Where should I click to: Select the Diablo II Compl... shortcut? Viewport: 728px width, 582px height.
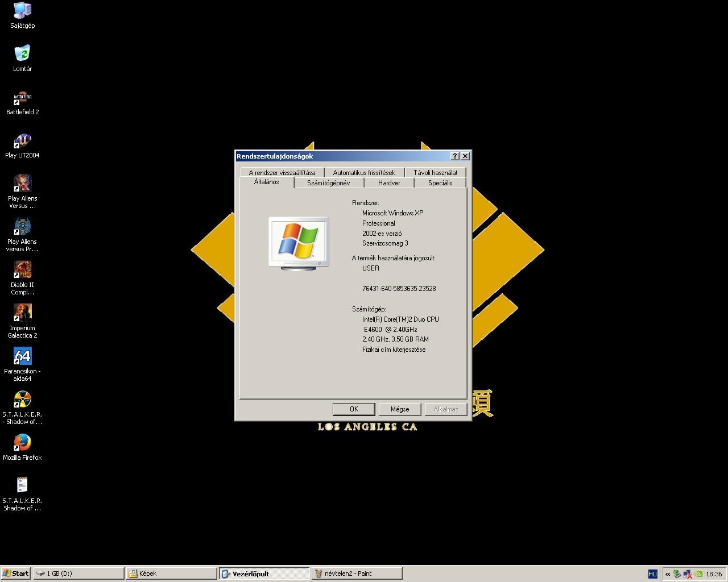click(x=22, y=277)
